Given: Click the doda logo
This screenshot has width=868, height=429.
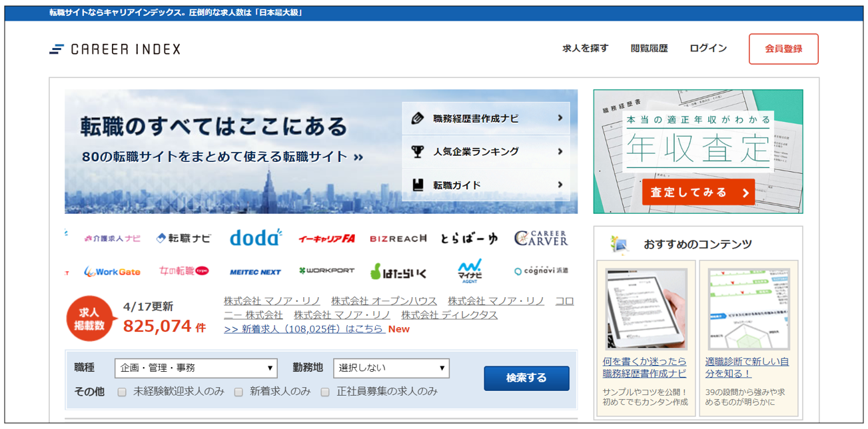Looking at the screenshot, I should (256, 238).
